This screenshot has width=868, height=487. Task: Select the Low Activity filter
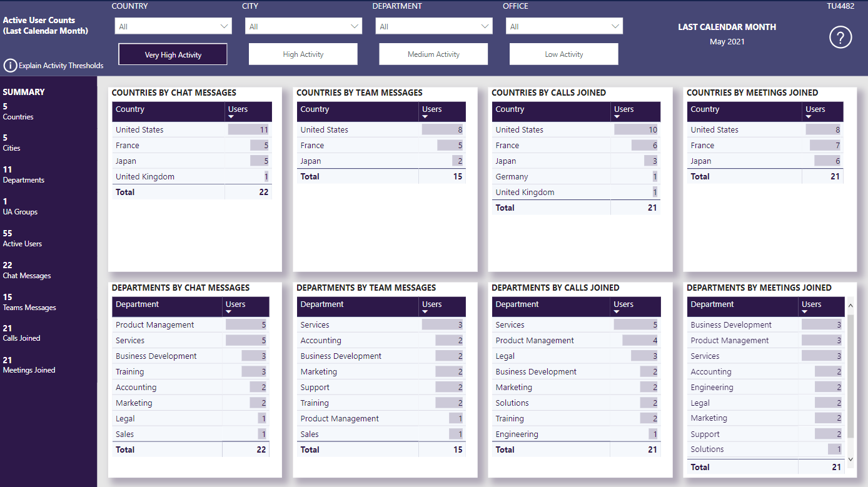(564, 54)
